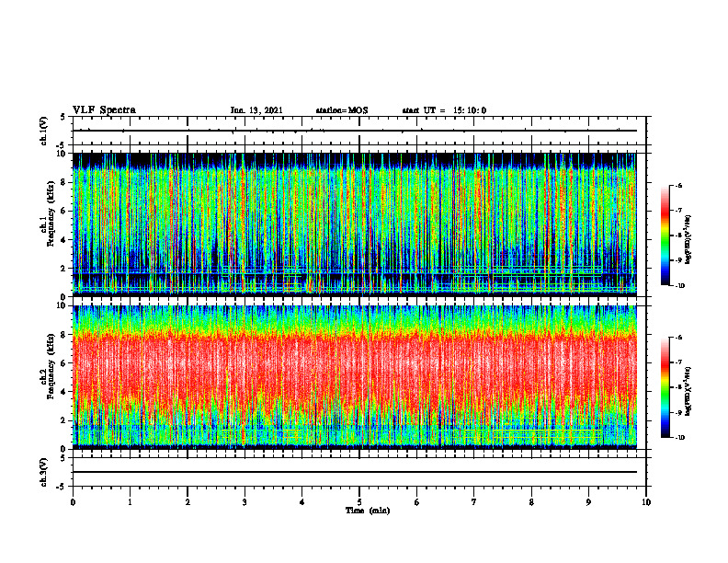Click the ch.2 color bar unit label
728x563 pixels.
[x=688, y=391]
